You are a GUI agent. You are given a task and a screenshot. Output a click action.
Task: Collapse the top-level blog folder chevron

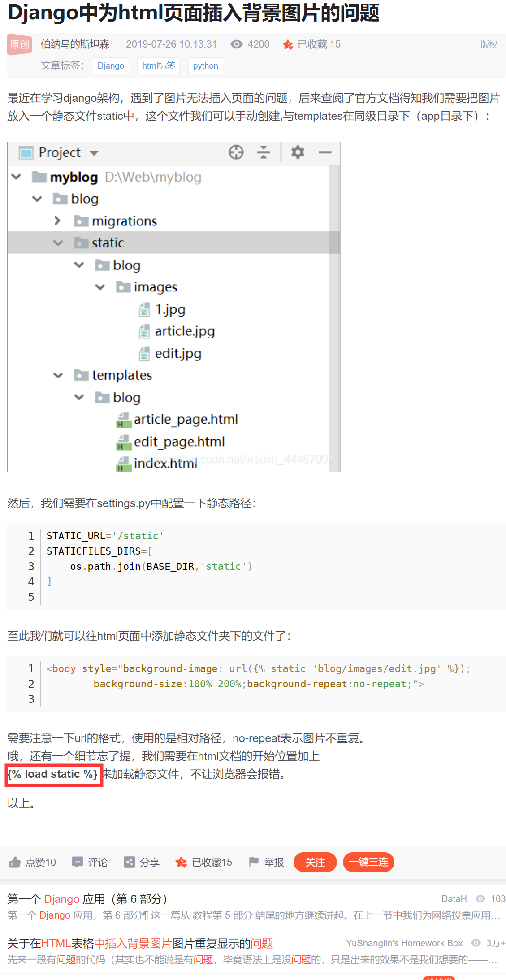click(x=37, y=199)
